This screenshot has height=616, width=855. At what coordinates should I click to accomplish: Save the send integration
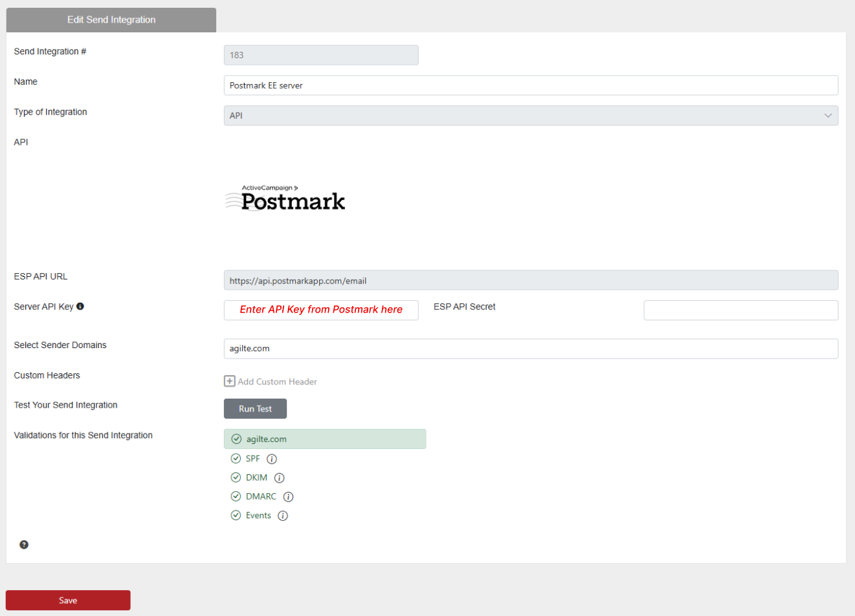coord(68,600)
